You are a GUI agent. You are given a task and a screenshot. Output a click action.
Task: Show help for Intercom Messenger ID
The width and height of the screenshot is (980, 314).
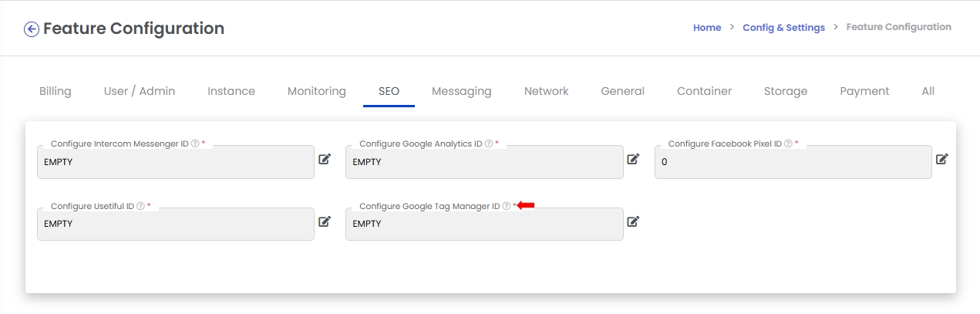tap(195, 143)
